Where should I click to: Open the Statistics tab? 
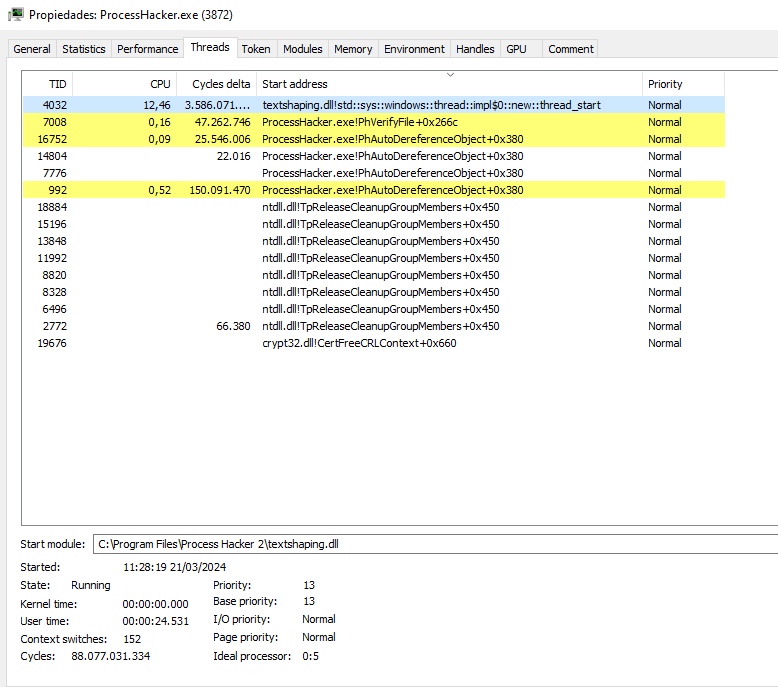(84, 49)
